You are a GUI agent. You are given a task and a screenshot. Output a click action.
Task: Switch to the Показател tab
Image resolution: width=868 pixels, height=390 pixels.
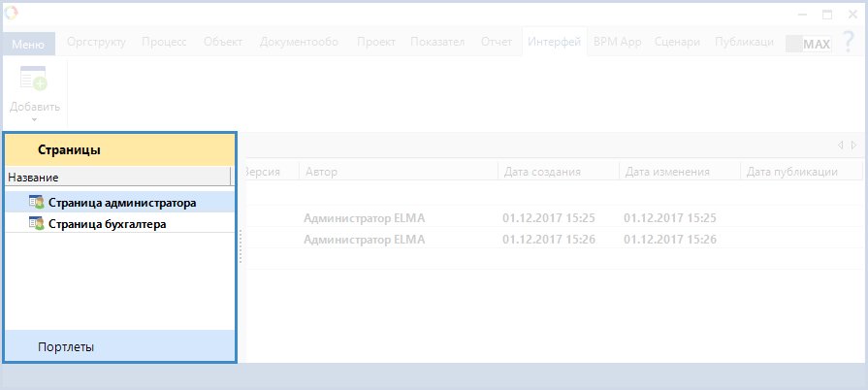[437, 42]
